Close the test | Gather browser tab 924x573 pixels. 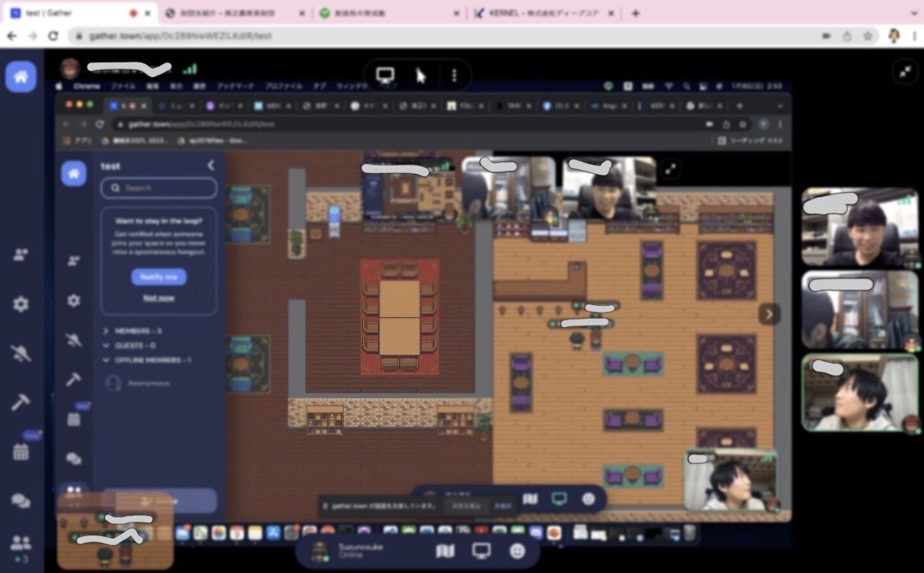coord(148,13)
